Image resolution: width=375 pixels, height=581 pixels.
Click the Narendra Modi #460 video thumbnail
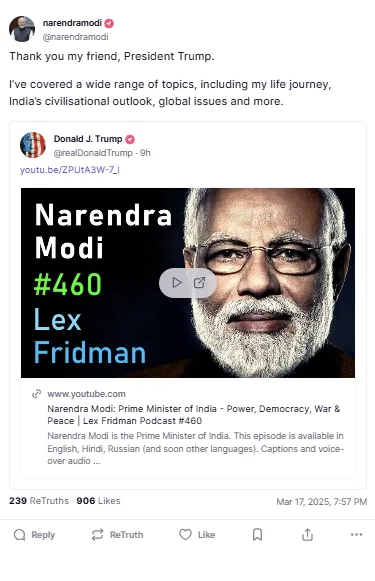[x=188, y=283]
